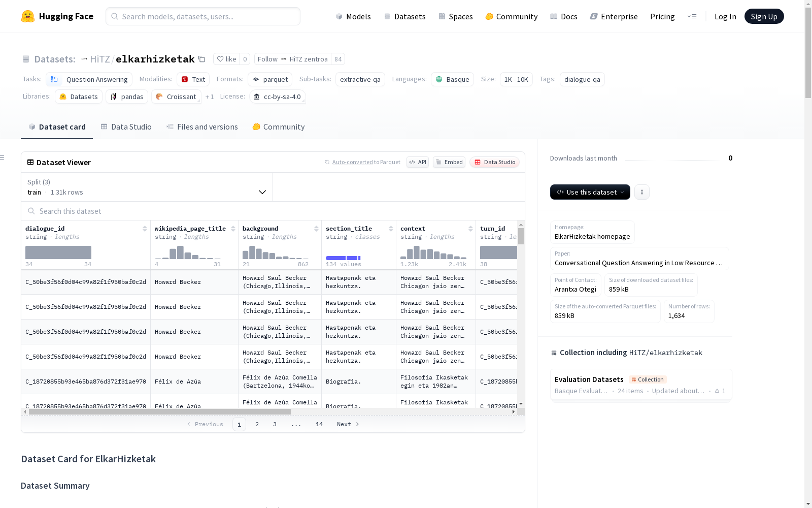Open the extra navigation menu icon
The image size is (812, 508).
pyautogui.click(x=692, y=16)
